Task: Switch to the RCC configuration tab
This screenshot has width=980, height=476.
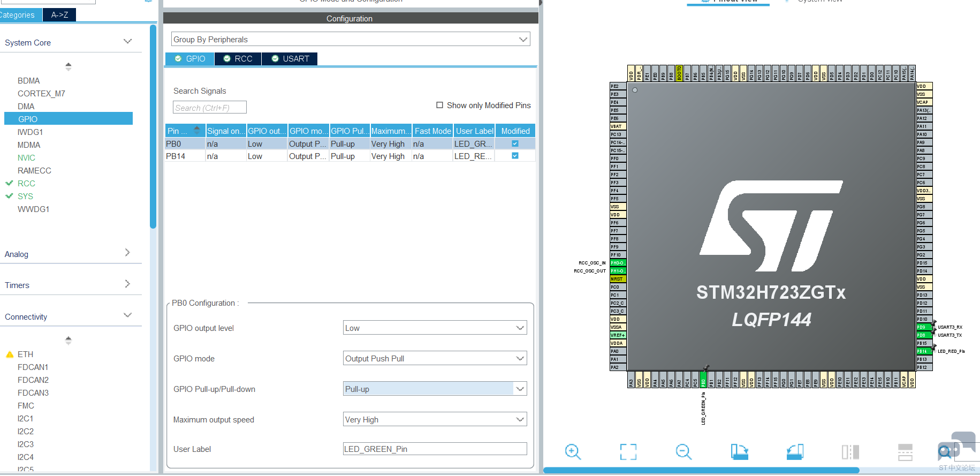Action: [238, 58]
